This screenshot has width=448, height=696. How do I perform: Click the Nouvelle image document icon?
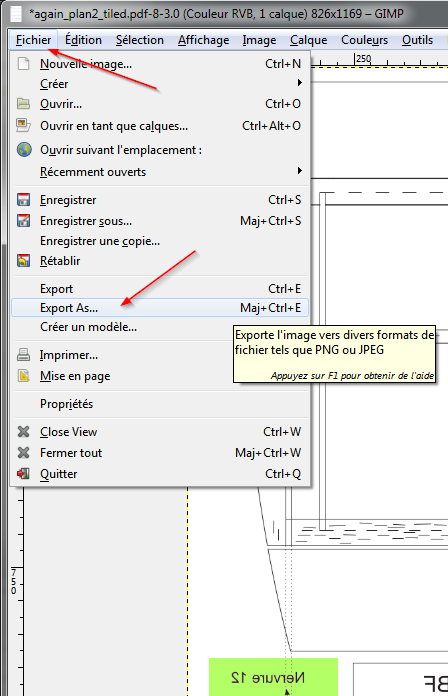[x=23, y=64]
